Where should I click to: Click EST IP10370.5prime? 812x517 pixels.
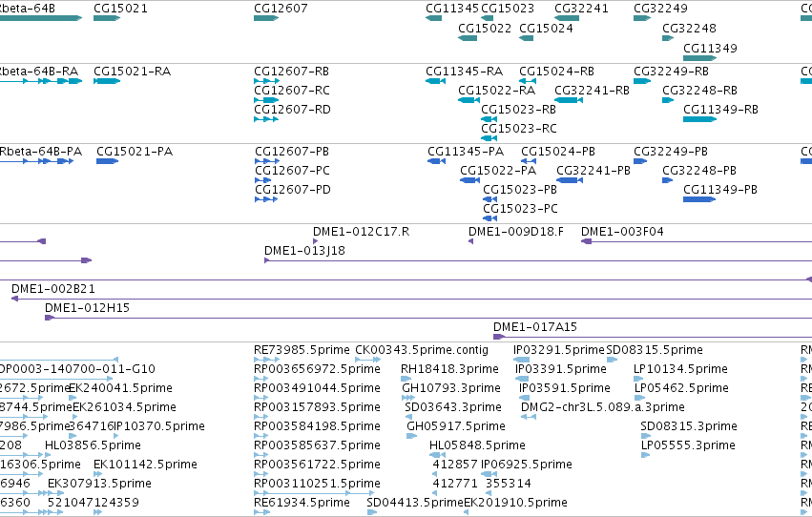point(158,426)
